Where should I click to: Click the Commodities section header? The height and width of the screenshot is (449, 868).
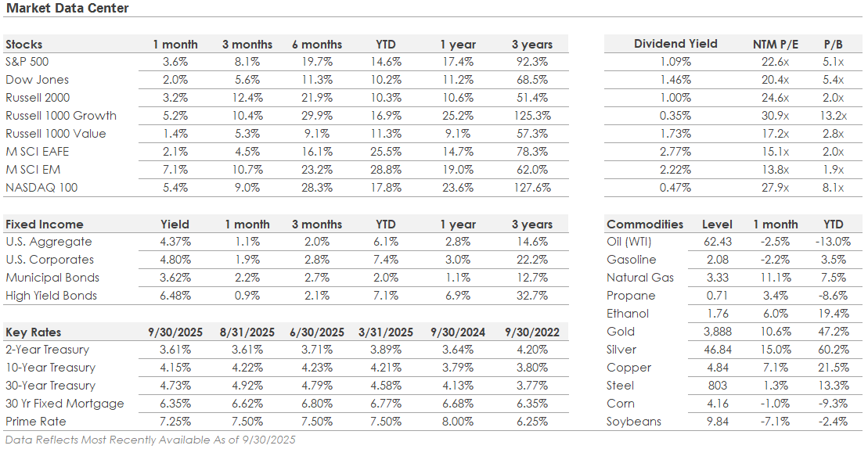pyautogui.click(x=645, y=224)
